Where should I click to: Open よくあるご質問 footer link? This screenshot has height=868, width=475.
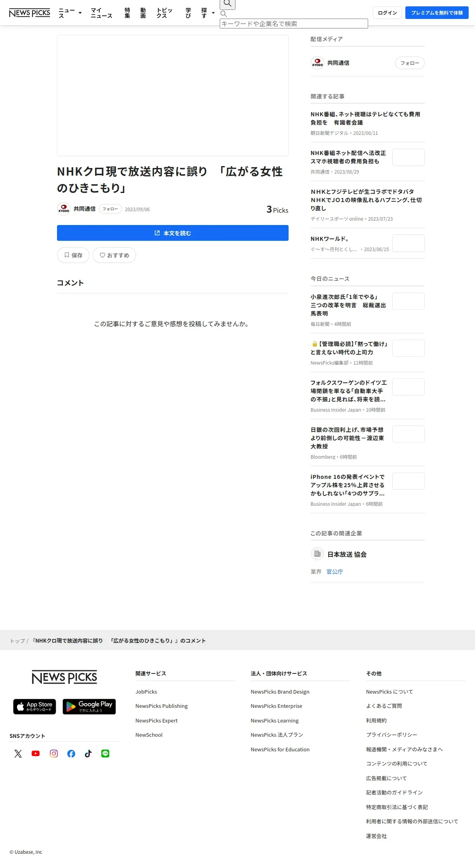(384, 706)
